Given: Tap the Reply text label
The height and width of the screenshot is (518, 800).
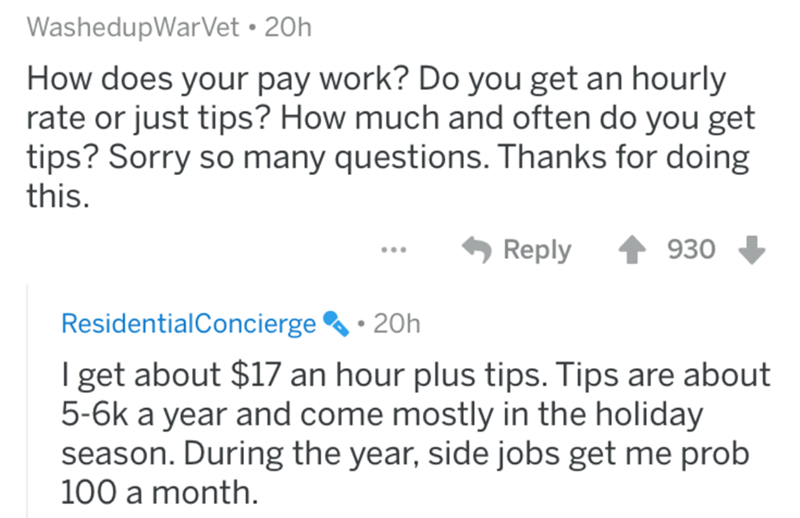Looking at the screenshot, I should tap(536, 249).
